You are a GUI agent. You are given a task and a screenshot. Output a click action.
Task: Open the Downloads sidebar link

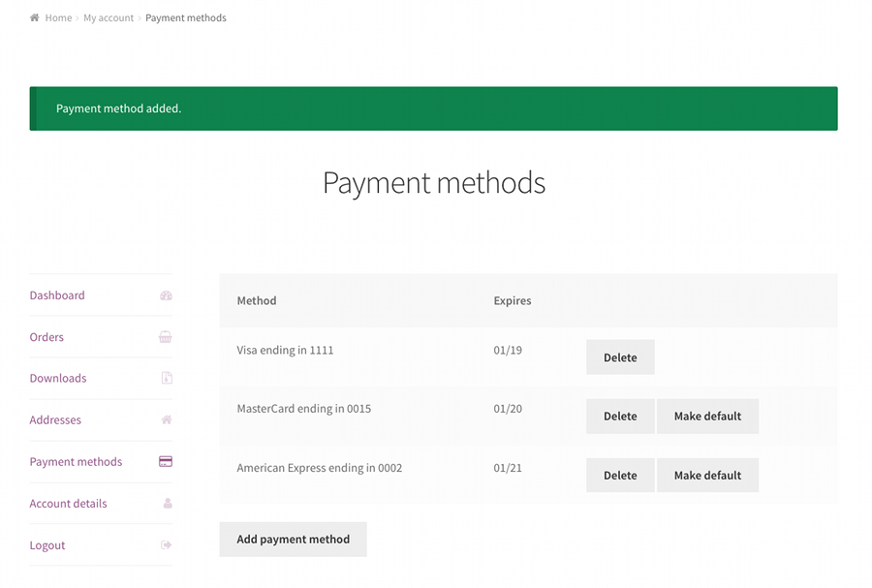[x=58, y=379]
